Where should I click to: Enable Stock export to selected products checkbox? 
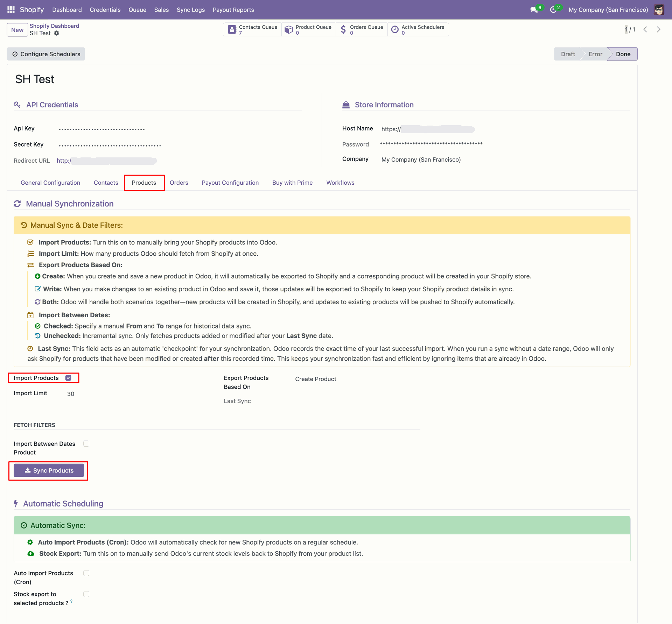86,594
